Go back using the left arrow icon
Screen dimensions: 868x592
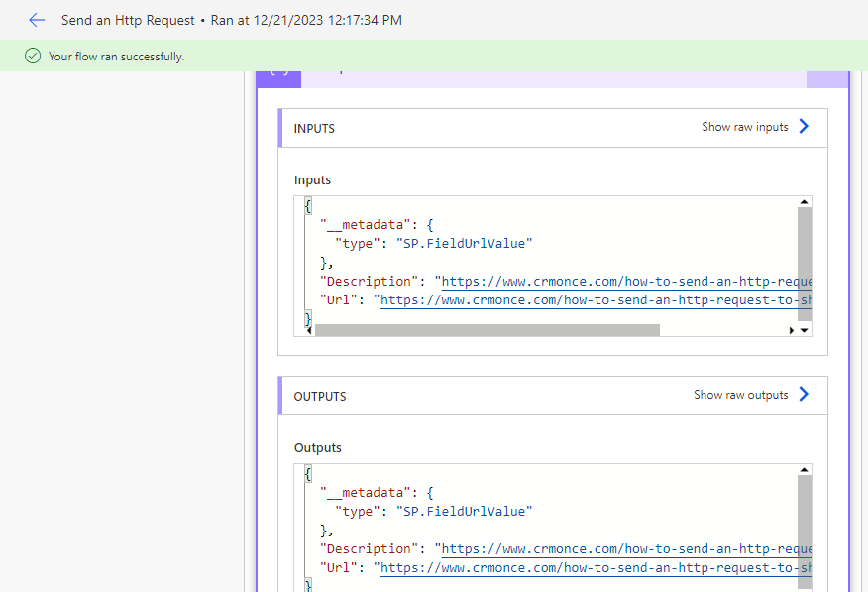[x=37, y=21]
